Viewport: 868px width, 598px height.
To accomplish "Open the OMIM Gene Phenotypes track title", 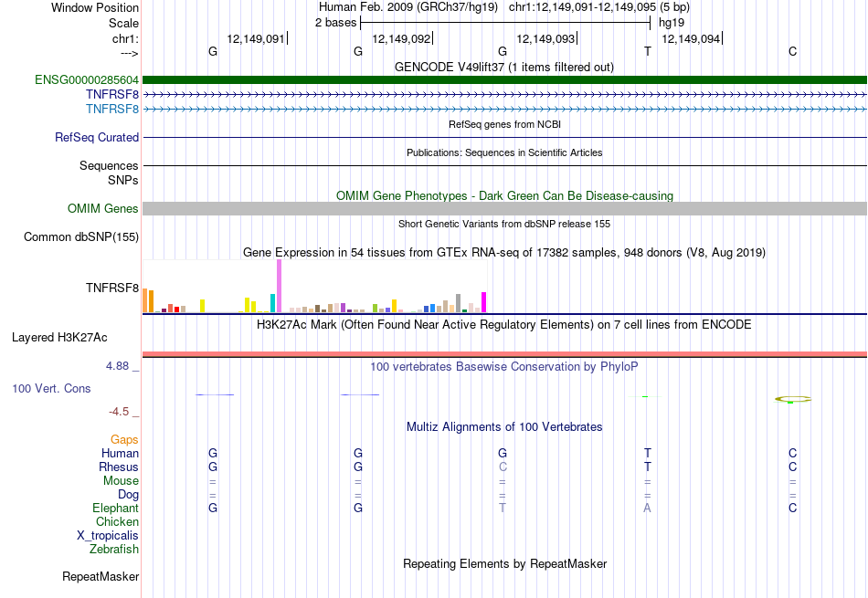I will 504,195.
